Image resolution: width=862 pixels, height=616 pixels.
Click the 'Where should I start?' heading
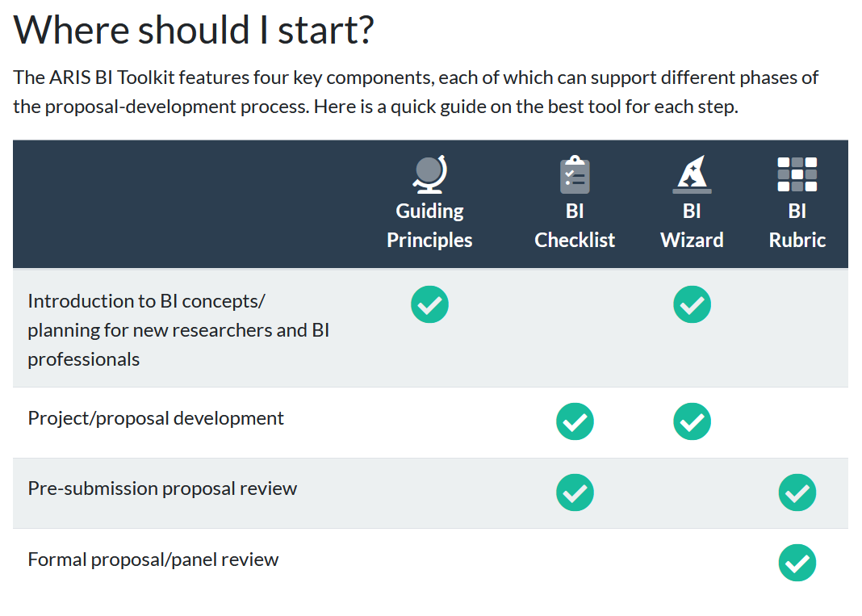pyautogui.click(x=194, y=30)
